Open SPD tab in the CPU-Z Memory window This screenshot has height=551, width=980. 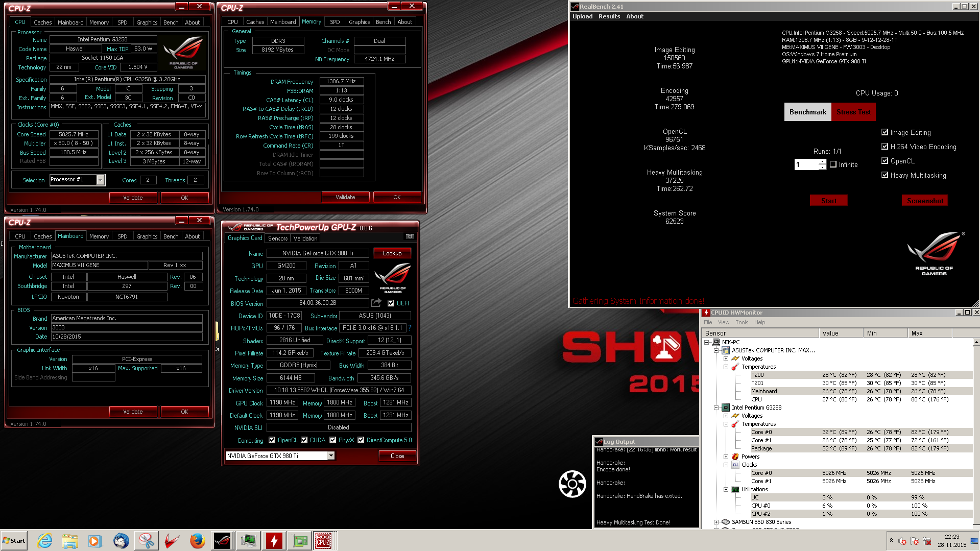pos(335,22)
